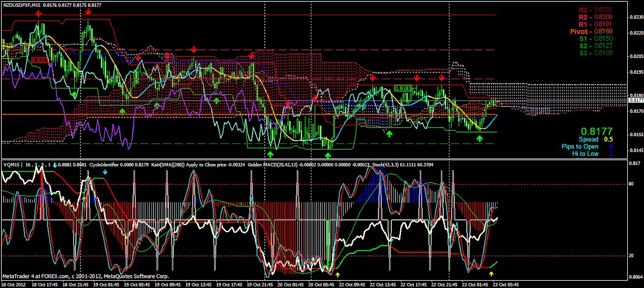Click the Hi to Low readout

597,153
